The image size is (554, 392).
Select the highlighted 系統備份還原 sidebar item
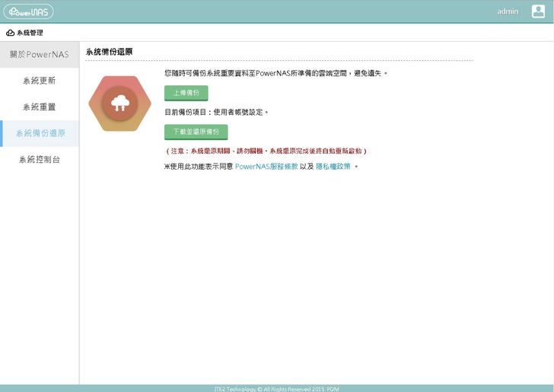(x=40, y=133)
